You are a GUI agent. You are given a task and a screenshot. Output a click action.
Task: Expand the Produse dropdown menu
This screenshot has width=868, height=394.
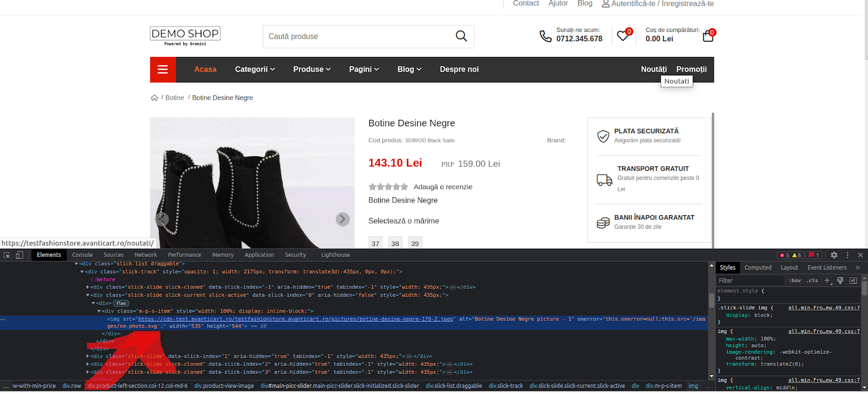tap(312, 69)
